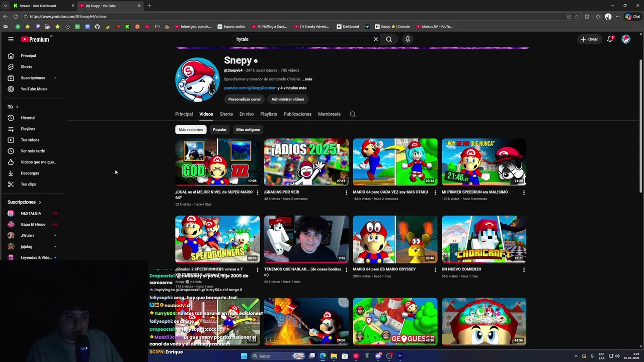Viewport: 644px width, 362px height.
Task: Select the 'Más recientes' filter chip
Action: [x=191, y=130]
